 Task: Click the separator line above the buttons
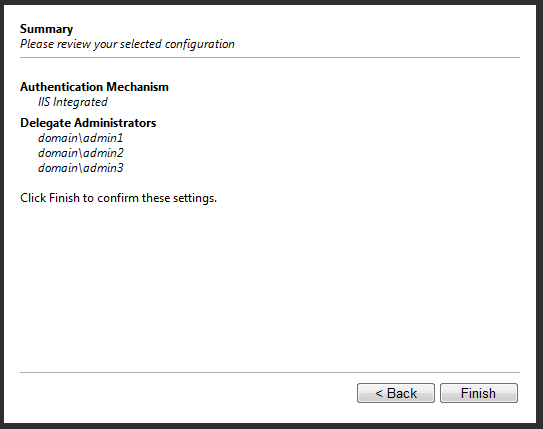pos(270,373)
